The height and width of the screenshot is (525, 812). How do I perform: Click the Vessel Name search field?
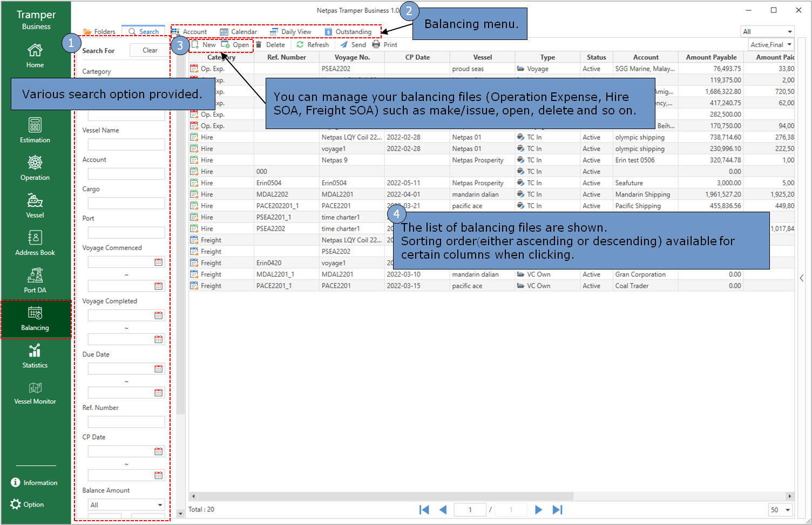tap(126, 144)
